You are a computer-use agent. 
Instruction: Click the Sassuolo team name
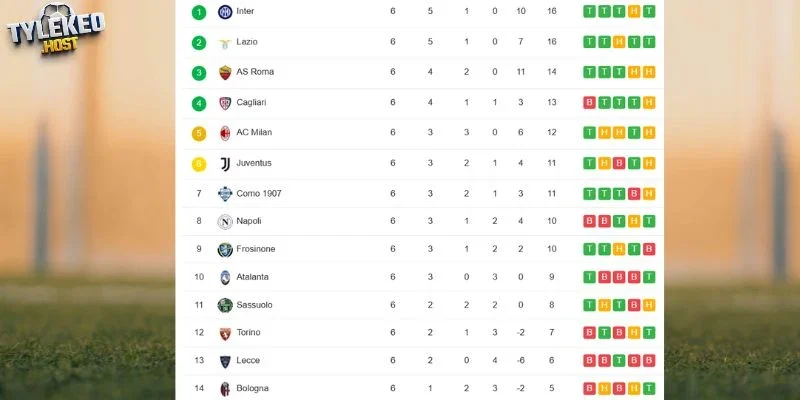pyautogui.click(x=254, y=305)
